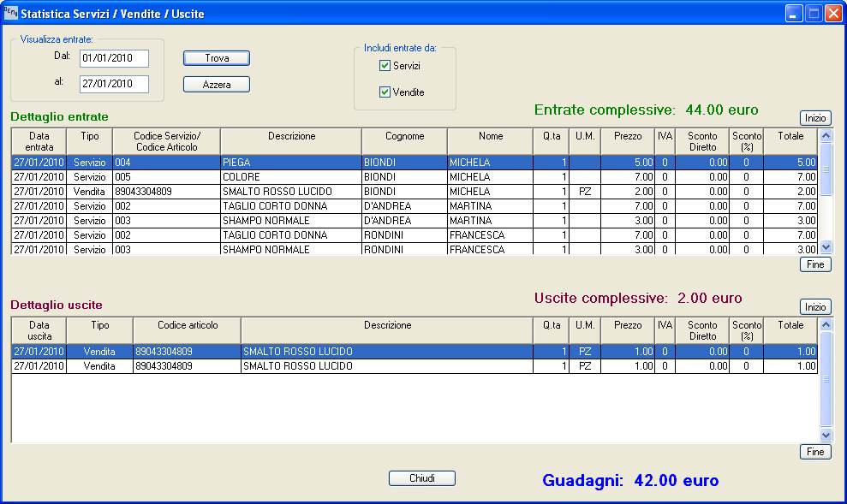Click the Fine button below the uscite table
The height and width of the screenshot is (504, 847).
pyautogui.click(x=815, y=452)
